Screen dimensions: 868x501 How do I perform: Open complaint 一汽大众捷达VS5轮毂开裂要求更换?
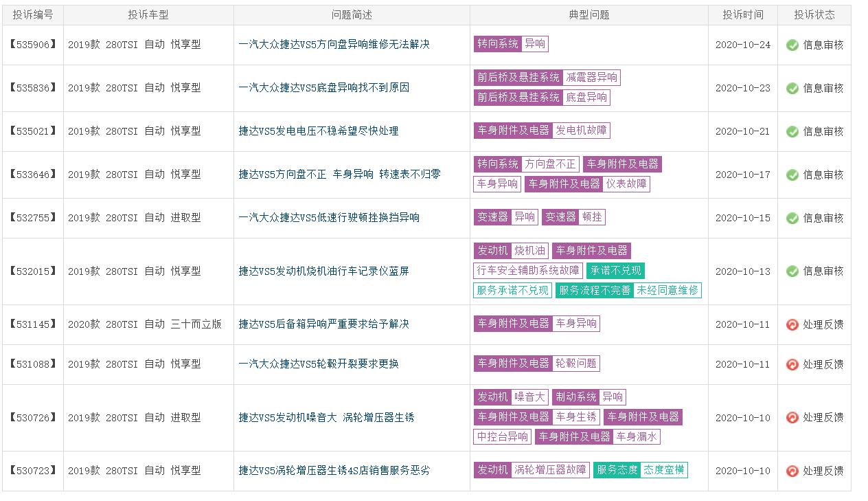point(318,364)
